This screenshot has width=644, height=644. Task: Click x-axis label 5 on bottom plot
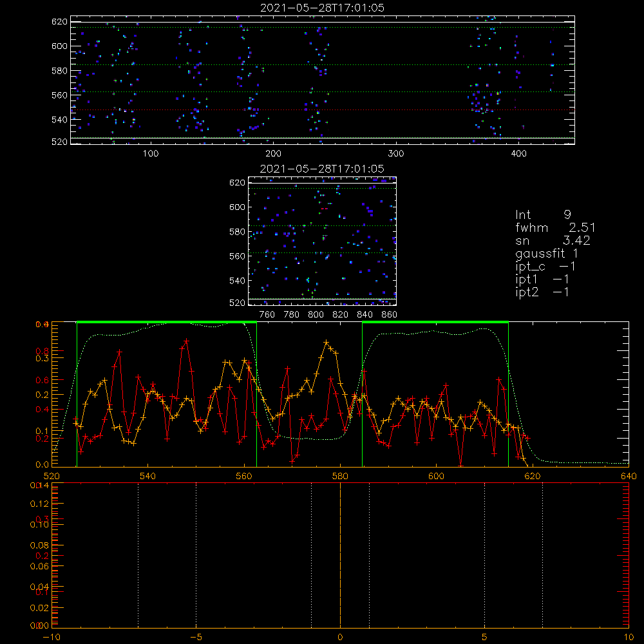484,637
